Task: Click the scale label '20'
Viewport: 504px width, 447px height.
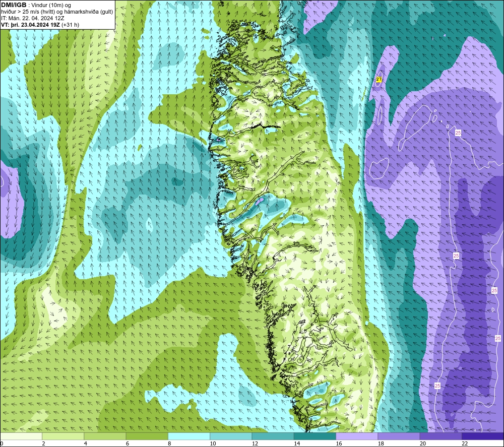Action: pos(423,444)
